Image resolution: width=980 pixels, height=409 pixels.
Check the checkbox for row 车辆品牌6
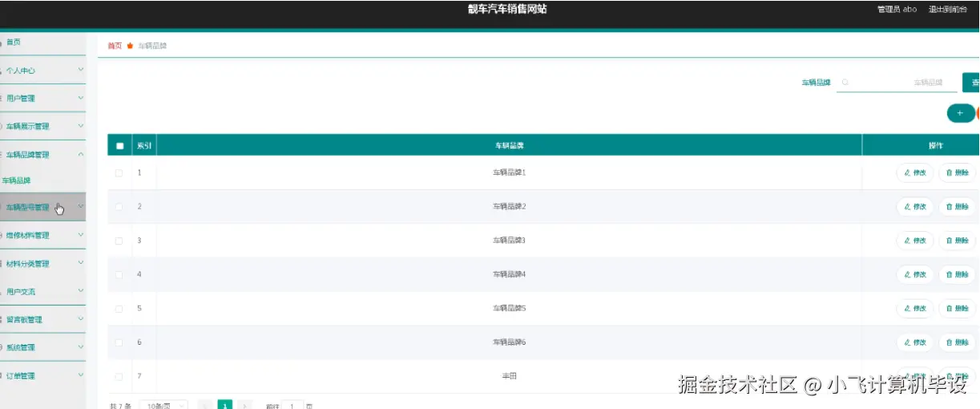[x=119, y=342]
